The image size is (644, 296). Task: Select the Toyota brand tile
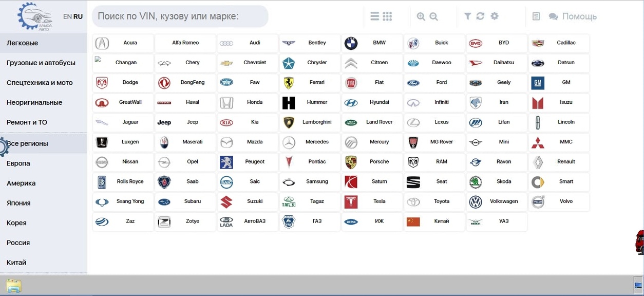pos(434,202)
